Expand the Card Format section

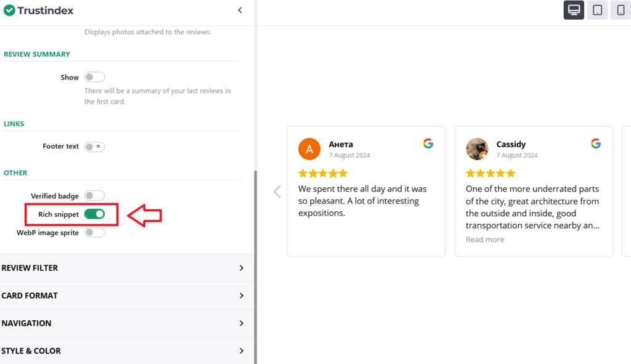(123, 296)
